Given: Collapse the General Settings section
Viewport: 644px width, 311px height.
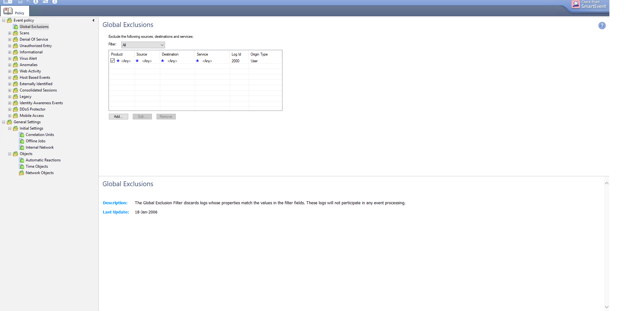Looking at the screenshot, I should (3, 122).
